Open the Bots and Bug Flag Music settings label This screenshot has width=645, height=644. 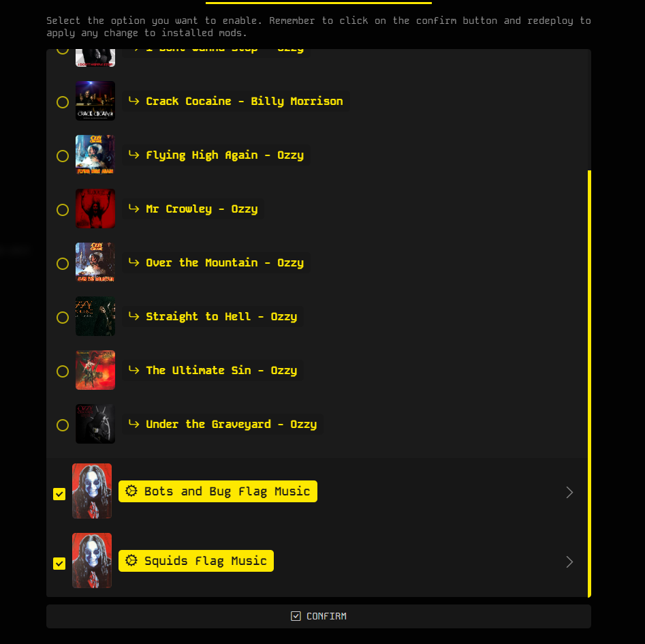click(x=217, y=491)
